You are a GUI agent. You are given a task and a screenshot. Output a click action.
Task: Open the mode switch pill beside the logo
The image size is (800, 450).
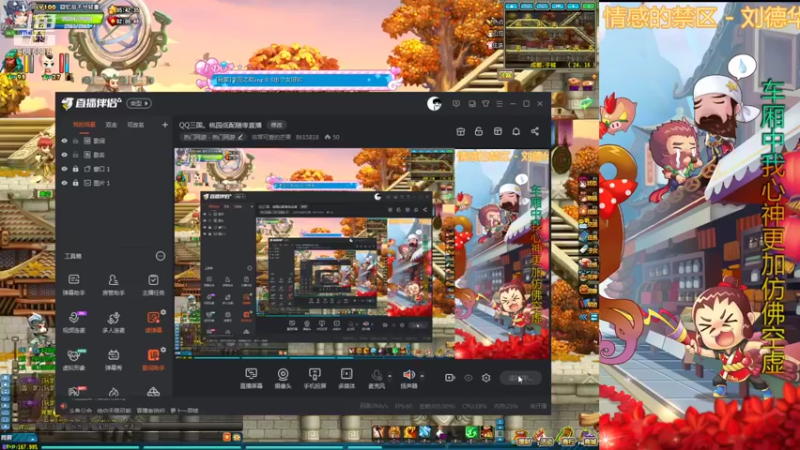click(x=139, y=104)
